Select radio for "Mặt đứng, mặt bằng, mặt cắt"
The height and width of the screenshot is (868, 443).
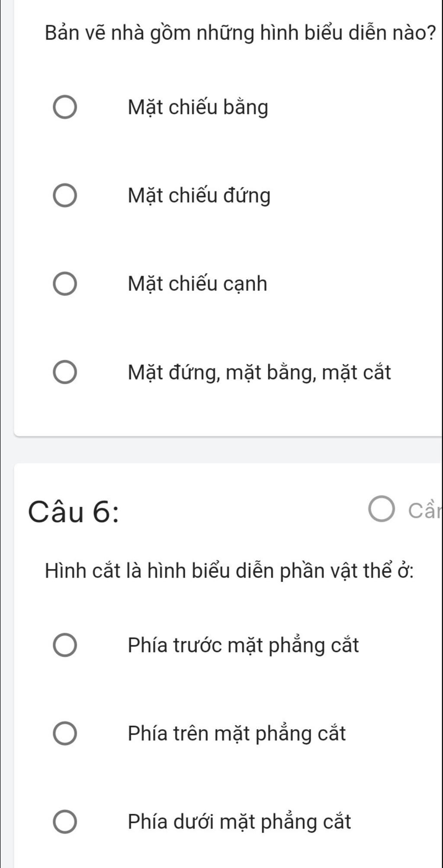click(x=65, y=373)
